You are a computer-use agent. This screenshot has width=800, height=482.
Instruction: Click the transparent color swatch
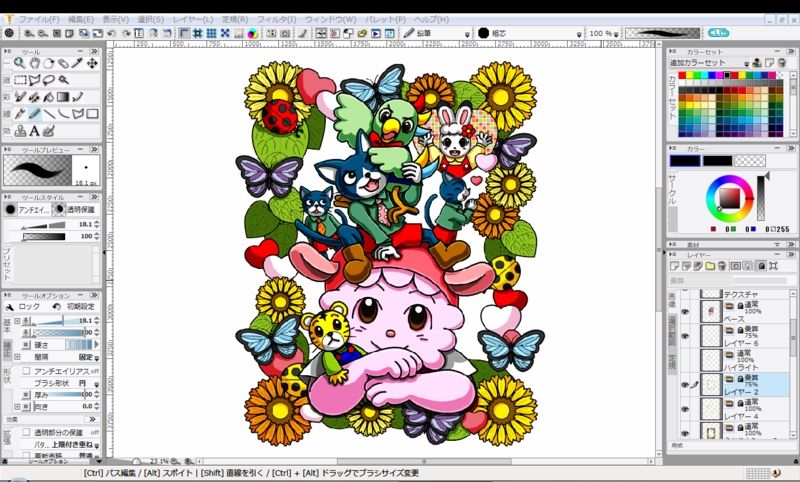(x=751, y=161)
